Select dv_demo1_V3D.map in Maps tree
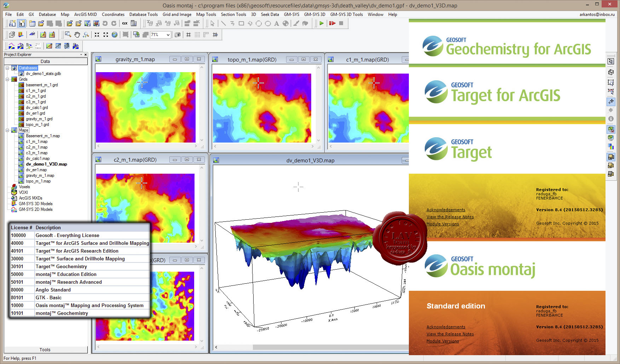Image resolution: width=620 pixels, height=364 pixels. [x=46, y=164]
